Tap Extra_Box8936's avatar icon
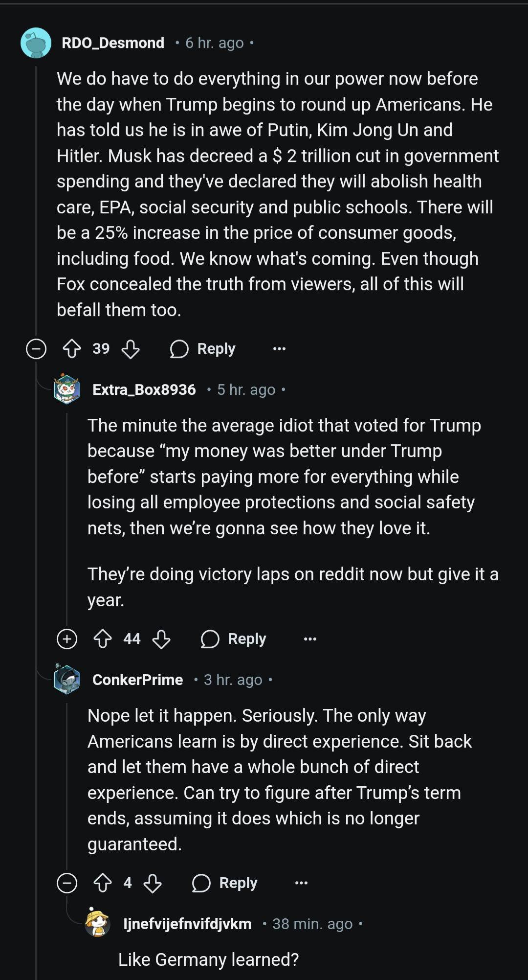The height and width of the screenshot is (980, 528). (x=66, y=389)
